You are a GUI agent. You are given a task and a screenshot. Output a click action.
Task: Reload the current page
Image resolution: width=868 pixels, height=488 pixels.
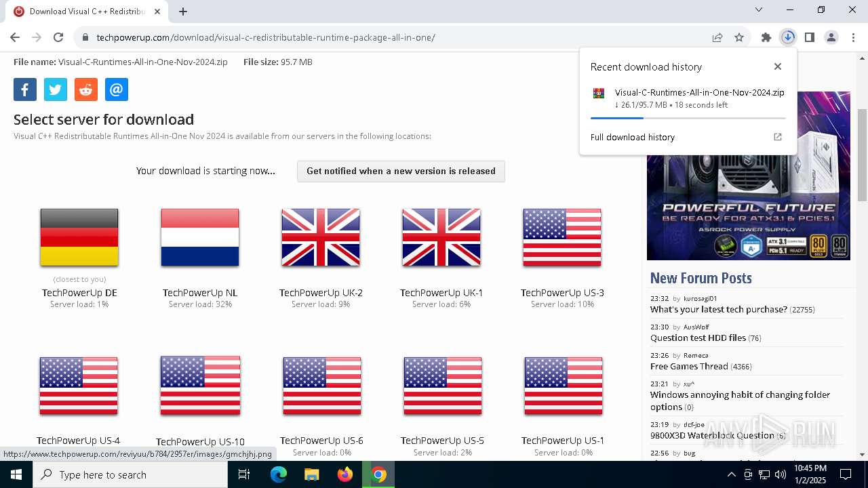(58, 37)
